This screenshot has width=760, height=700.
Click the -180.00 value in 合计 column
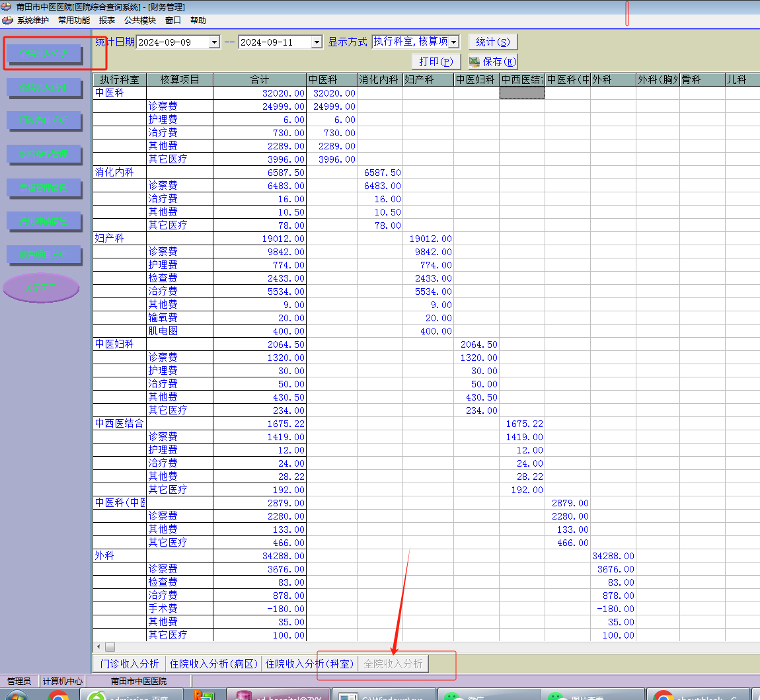click(260, 609)
